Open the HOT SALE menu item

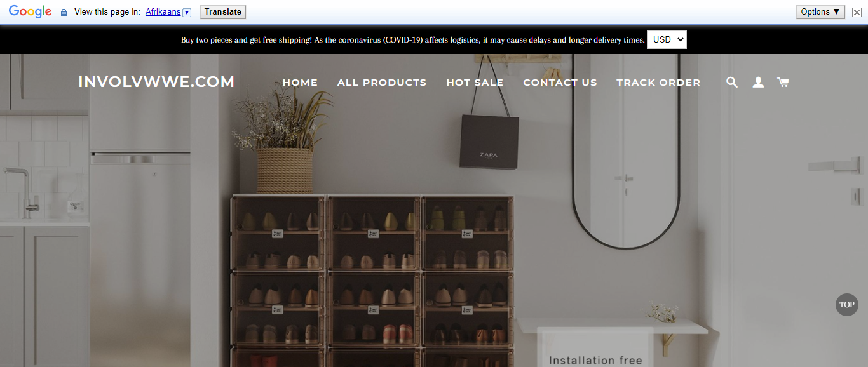click(x=475, y=83)
